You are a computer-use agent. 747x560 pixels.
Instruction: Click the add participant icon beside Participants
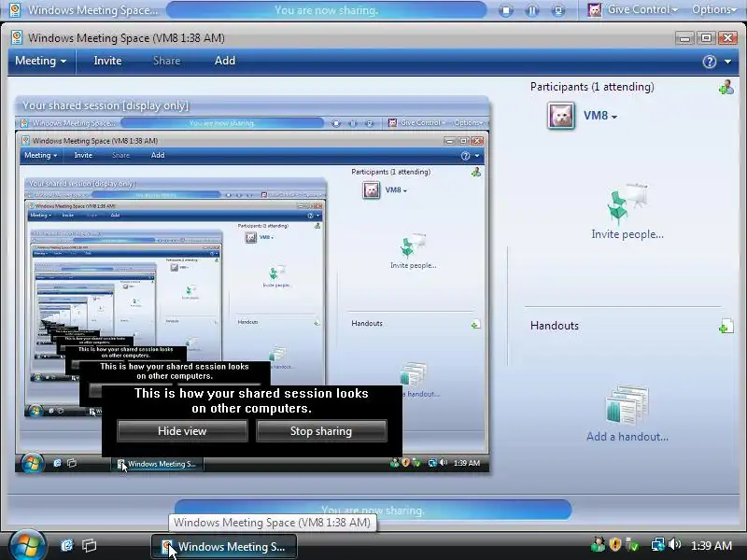tap(726, 87)
